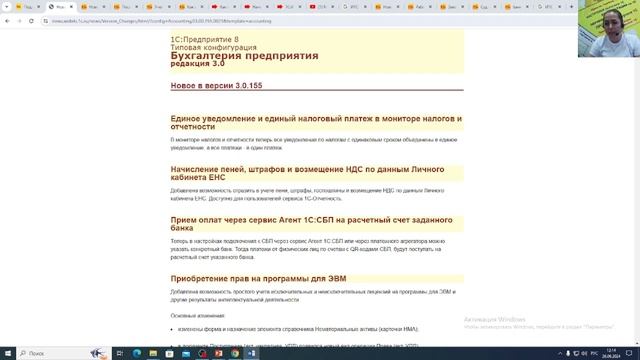Open a new browser tab

pos(571,7)
